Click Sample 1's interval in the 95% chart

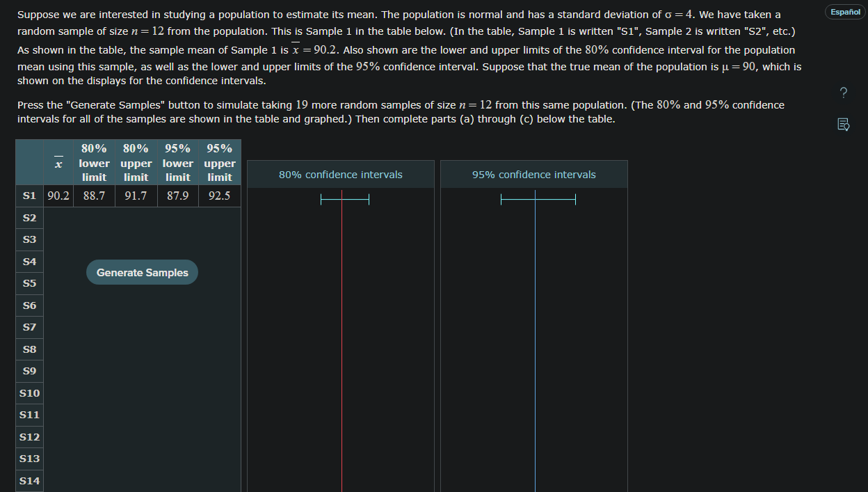tap(538, 200)
